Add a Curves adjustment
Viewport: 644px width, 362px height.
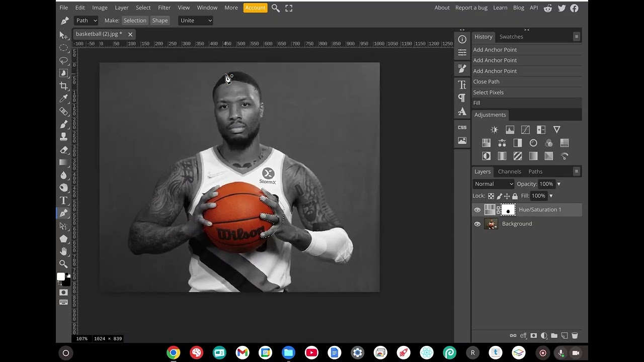(525, 130)
